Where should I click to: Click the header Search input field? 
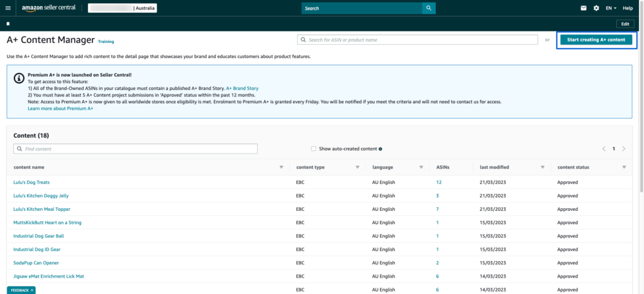(x=362, y=8)
